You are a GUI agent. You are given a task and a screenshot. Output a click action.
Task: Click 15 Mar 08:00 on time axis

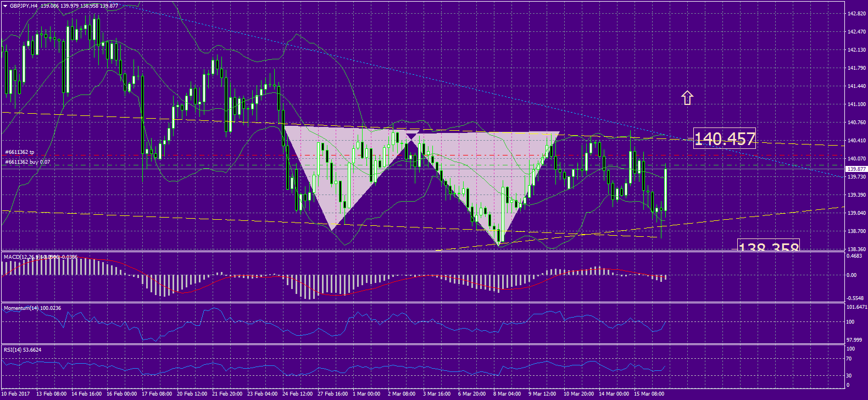pos(649,393)
